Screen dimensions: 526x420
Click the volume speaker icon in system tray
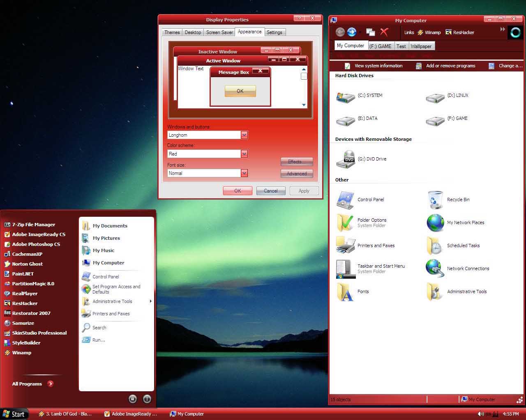click(480, 414)
